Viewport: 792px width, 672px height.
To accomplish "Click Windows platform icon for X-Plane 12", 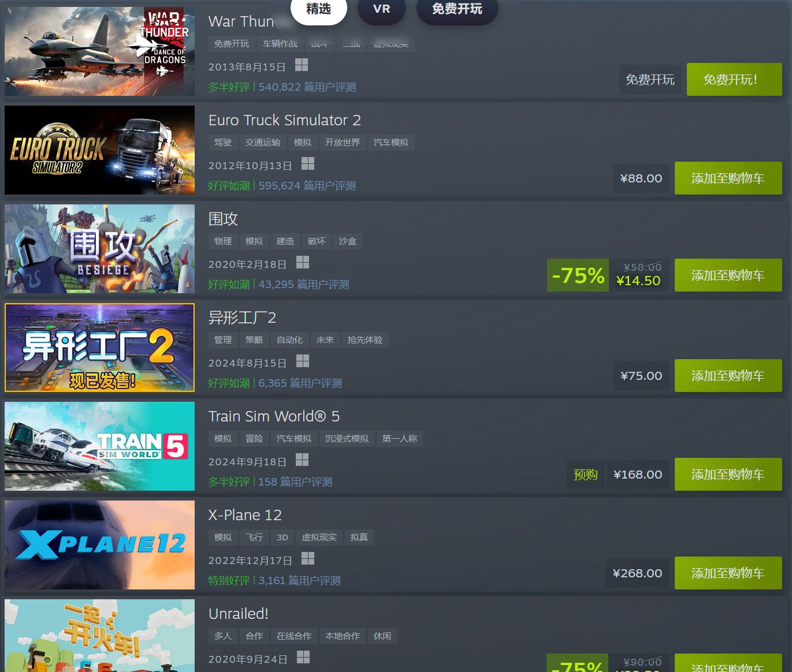I will 308,559.
